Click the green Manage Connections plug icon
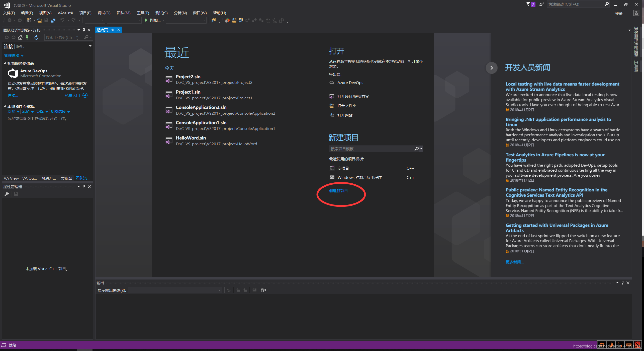Viewport: 644px width, 351px height. click(x=27, y=37)
